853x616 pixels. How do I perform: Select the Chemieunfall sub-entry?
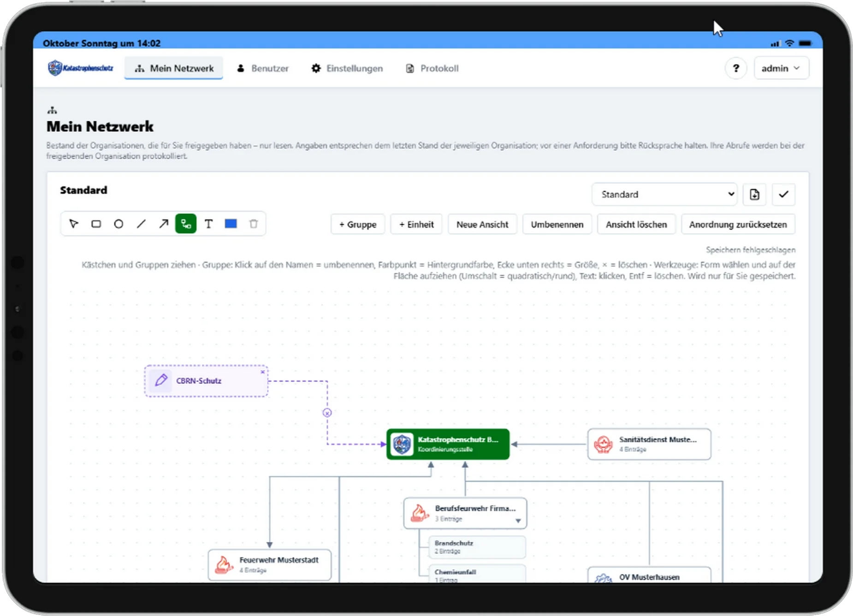(x=477, y=574)
